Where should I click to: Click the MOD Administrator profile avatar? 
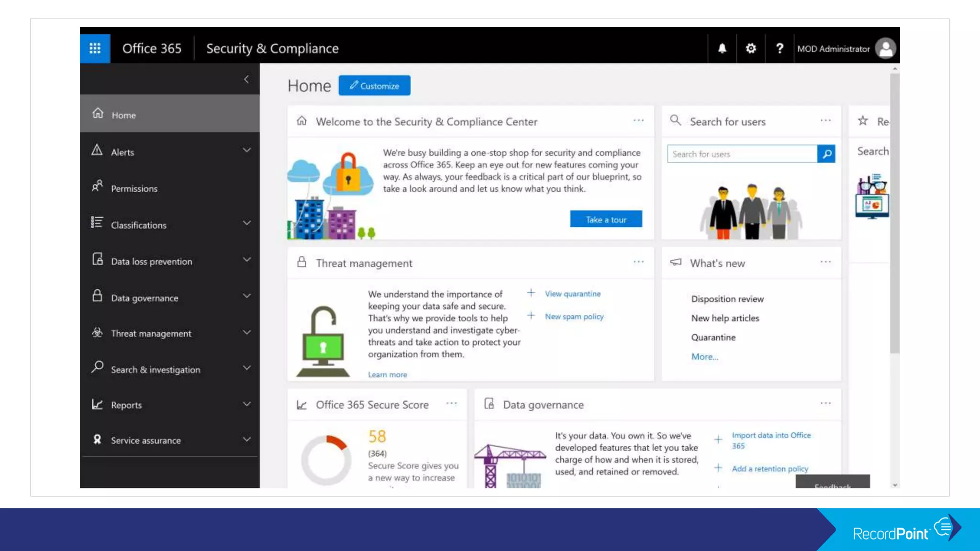point(885,48)
